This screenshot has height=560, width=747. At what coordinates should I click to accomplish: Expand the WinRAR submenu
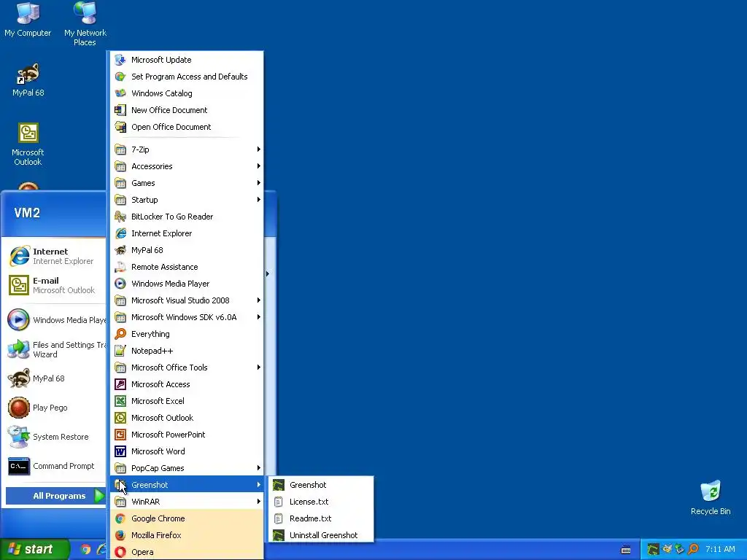[x=187, y=502]
